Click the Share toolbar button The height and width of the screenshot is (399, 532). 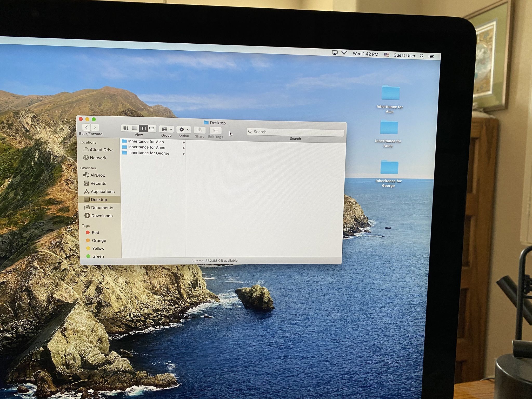[199, 130]
